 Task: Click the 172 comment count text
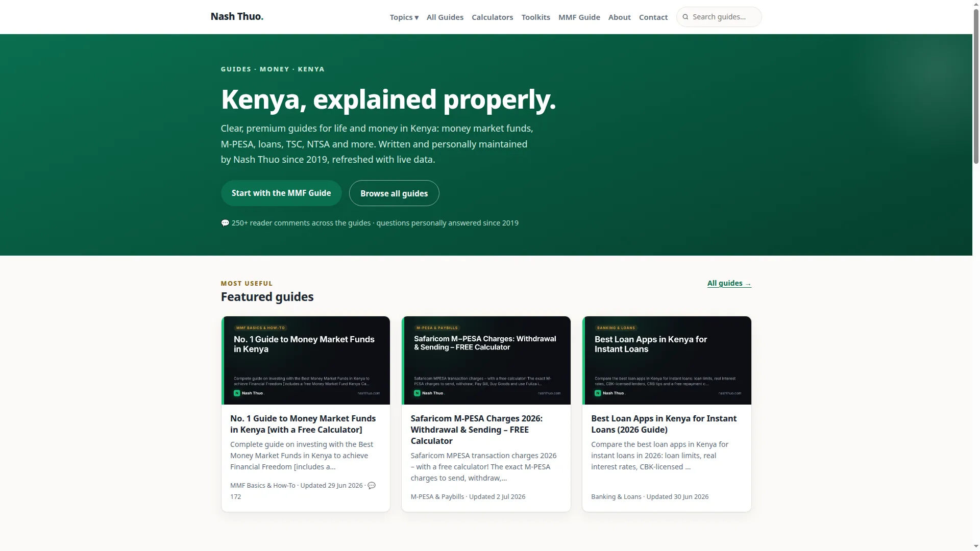pos(235,497)
